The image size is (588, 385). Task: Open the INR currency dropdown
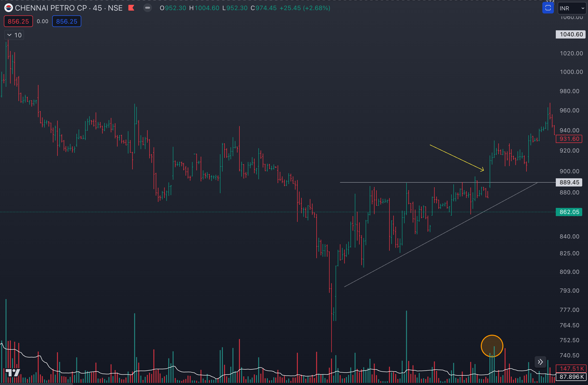tap(571, 8)
